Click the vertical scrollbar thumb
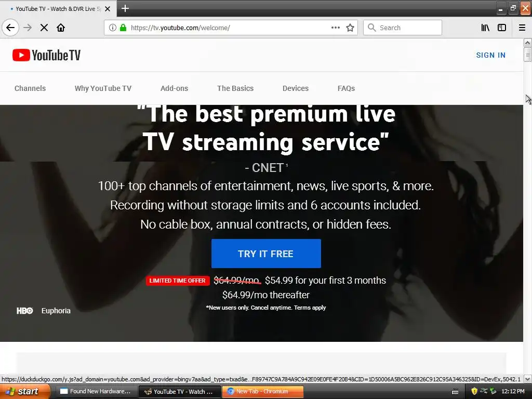Image resolution: width=532 pixels, height=399 pixels. pos(527,55)
